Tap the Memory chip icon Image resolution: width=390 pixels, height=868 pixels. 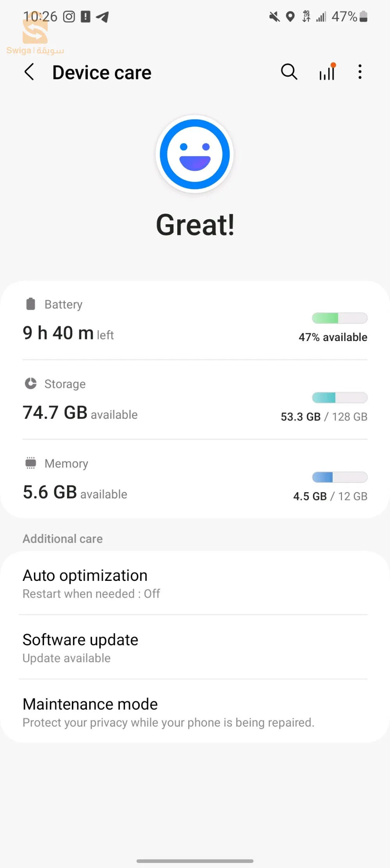[x=30, y=463]
